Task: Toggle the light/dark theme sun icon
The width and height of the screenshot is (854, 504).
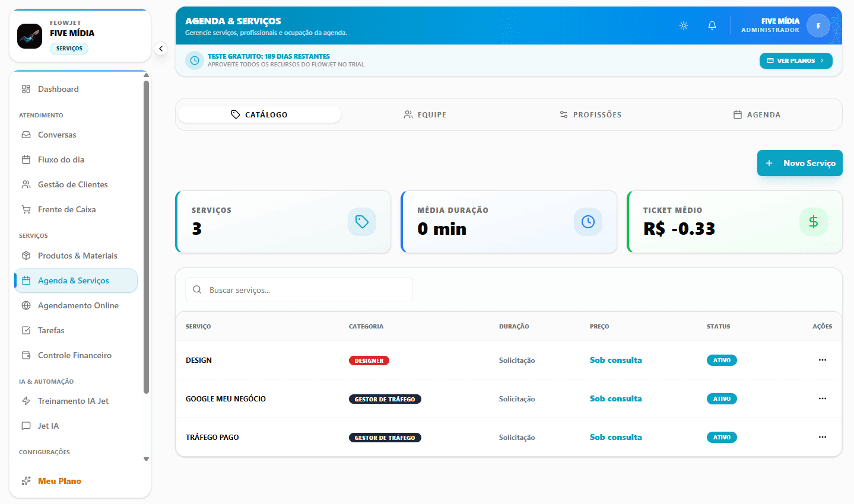Action: (684, 25)
